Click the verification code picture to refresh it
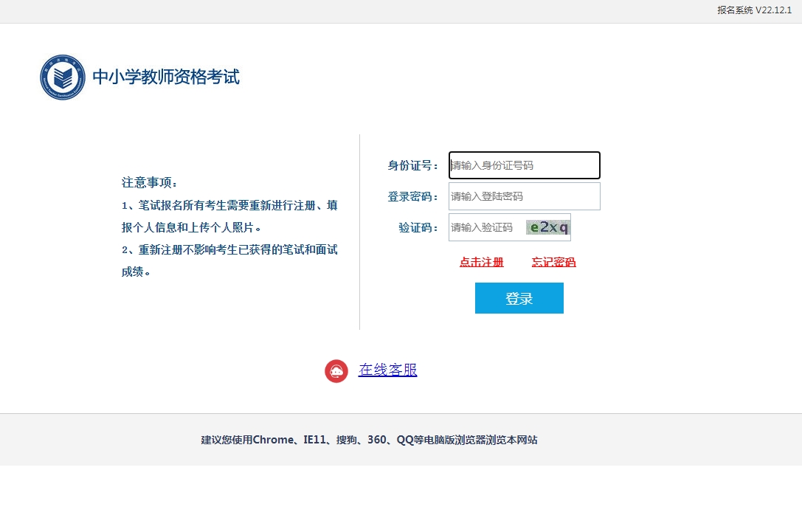802x532 pixels. [547, 227]
